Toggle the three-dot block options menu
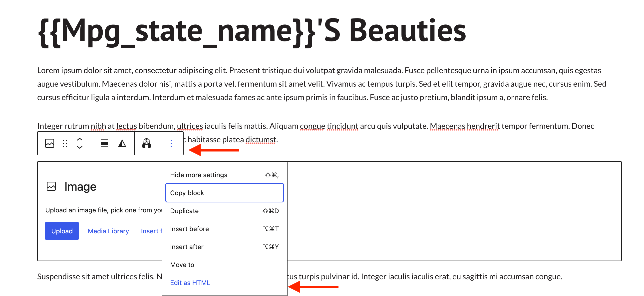The width and height of the screenshot is (644, 296). point(171,143)
